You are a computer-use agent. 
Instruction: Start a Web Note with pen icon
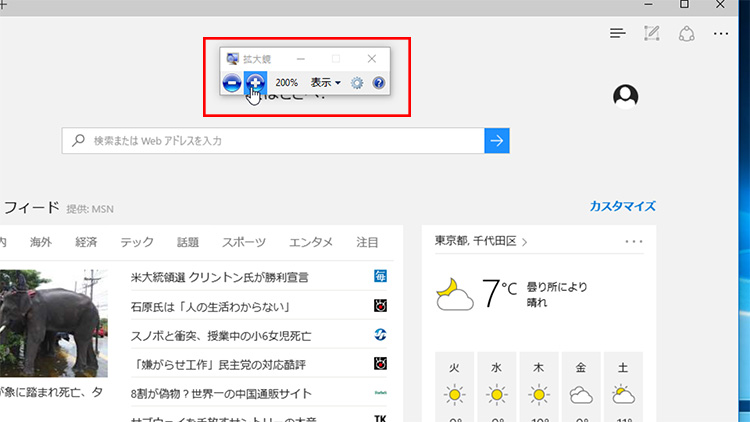pyautogui.click(x=652, y=33)
